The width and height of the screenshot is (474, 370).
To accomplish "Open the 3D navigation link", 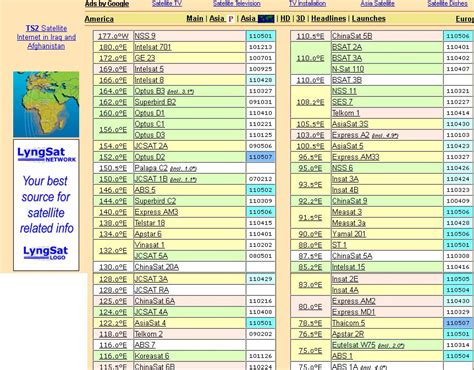I will click(300, 19).
